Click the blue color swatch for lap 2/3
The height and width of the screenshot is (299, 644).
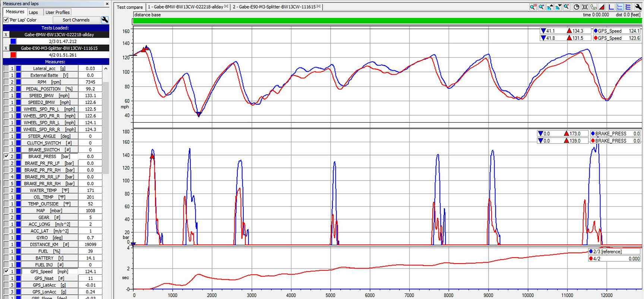click(x=13, y=41)
